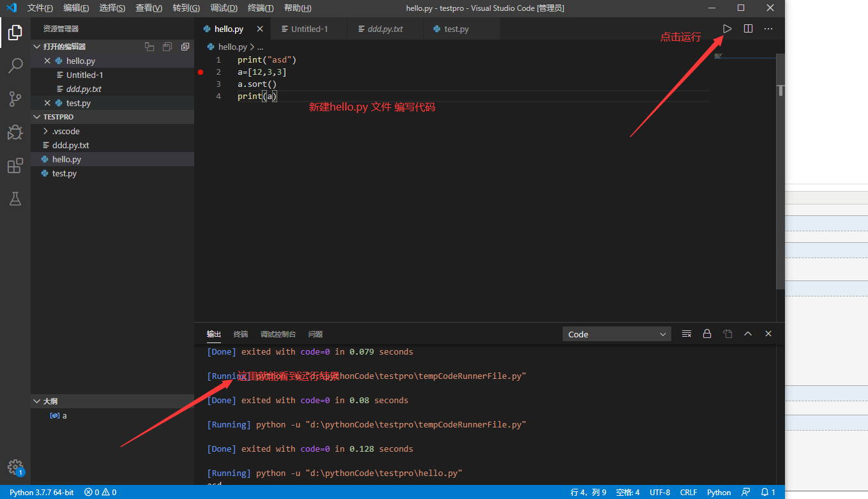Change the CRLF line ending

689,493
